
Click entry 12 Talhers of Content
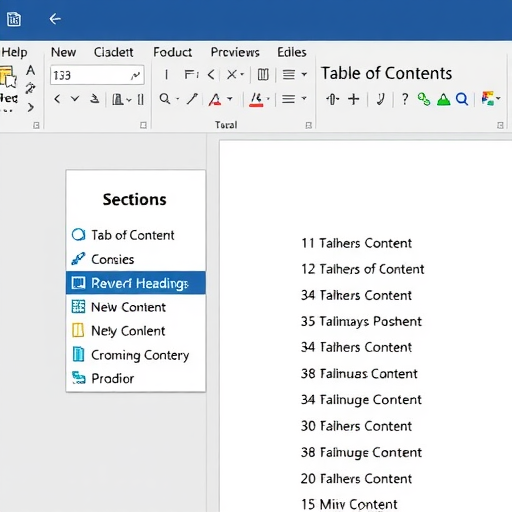(363, 269)
